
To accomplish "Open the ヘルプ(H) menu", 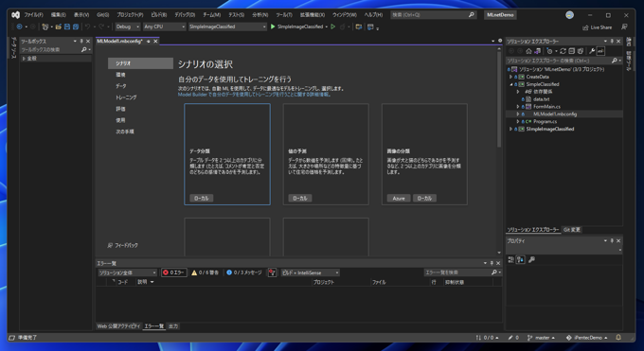I will click(x=373, y=15).
